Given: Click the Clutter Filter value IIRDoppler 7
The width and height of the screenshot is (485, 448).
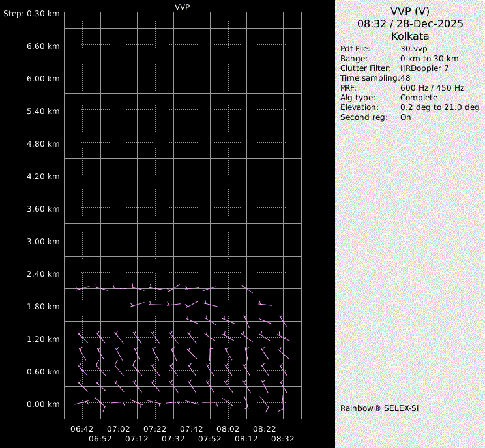Looking at the screenshot, I should [424, 68].
